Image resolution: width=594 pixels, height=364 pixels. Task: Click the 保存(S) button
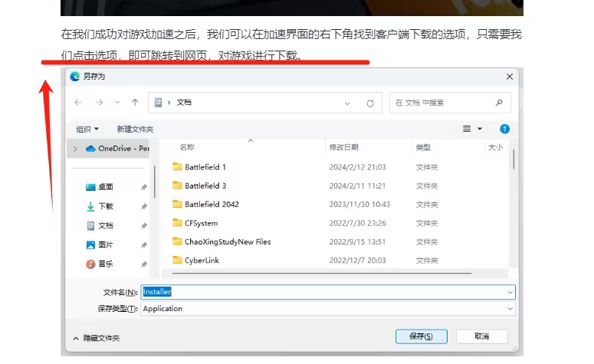pyautogui.click(x=422, y=336)
